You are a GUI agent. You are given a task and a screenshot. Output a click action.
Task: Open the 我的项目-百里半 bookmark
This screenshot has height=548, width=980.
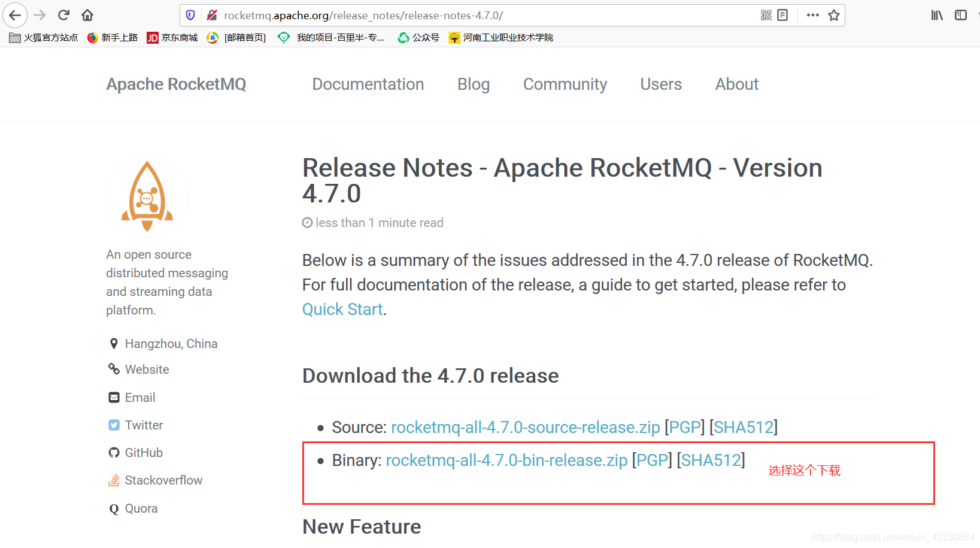point(332,38)
